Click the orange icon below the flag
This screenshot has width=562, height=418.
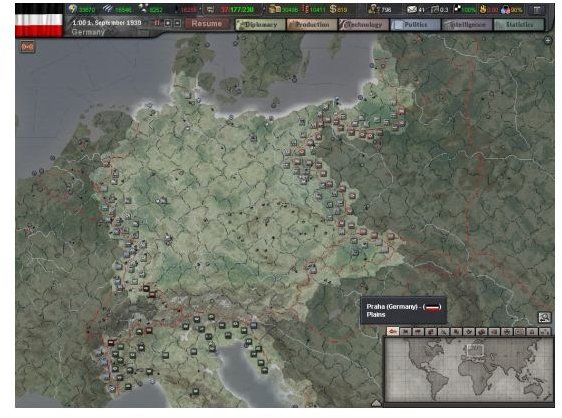coord(28,47)
